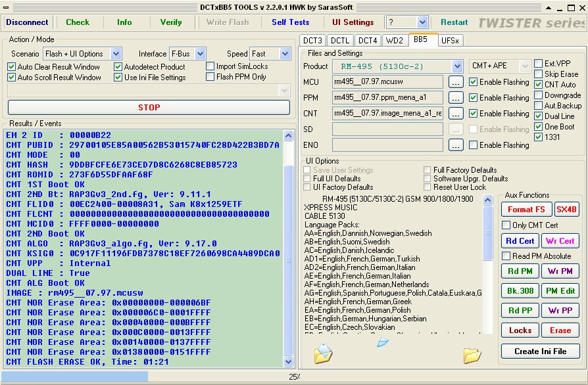The width and height of the screenshot is (588, 385).
Task: Click Self Tests in toolbar
Action: pyautogui.click(x=290, y=22)
